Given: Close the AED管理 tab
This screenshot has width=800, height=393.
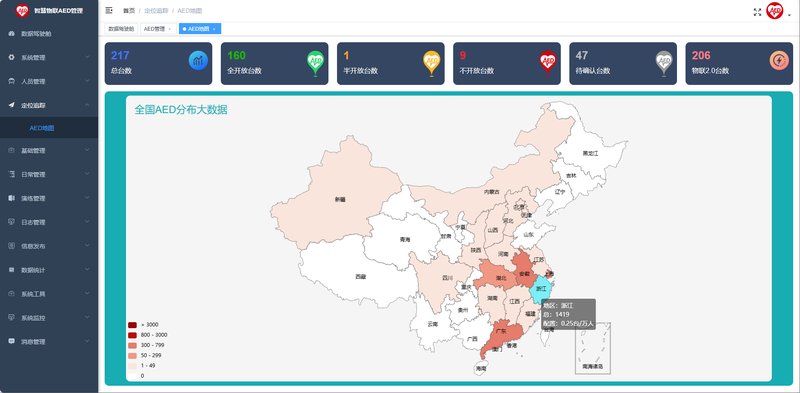Looking at the screenshot, I should 169,29.
